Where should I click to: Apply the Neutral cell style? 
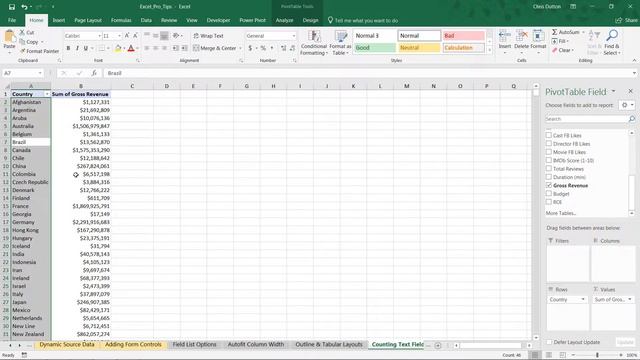(419, 48)
